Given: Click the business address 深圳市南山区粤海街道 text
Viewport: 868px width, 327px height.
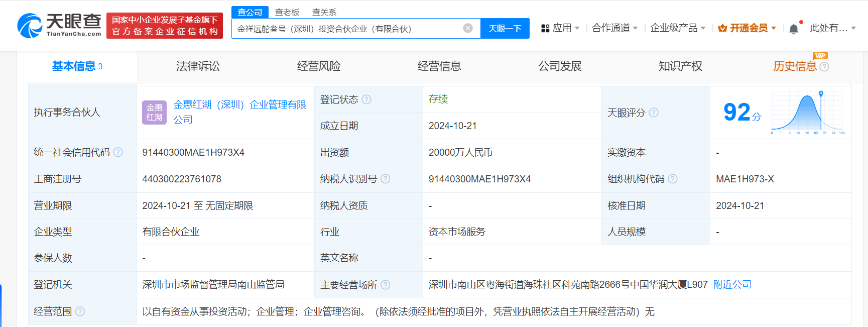Looking at the screenshot, I should (568, 285).
